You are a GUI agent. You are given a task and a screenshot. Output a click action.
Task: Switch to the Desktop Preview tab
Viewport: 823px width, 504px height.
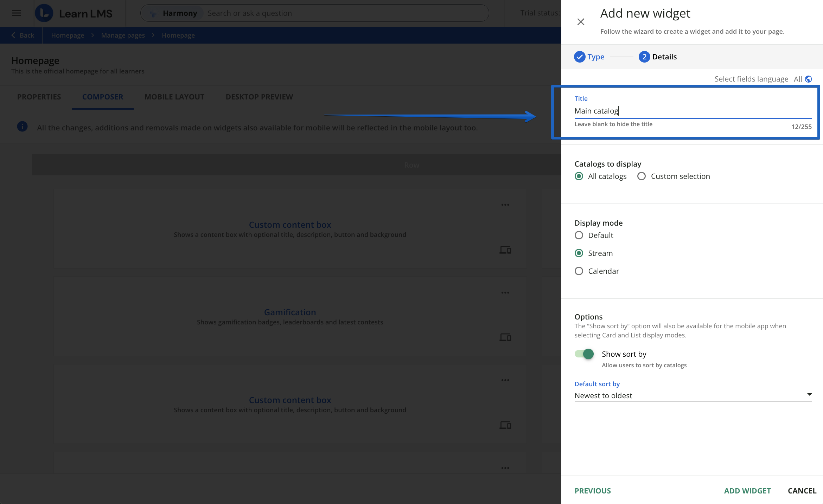click(259, 97)
